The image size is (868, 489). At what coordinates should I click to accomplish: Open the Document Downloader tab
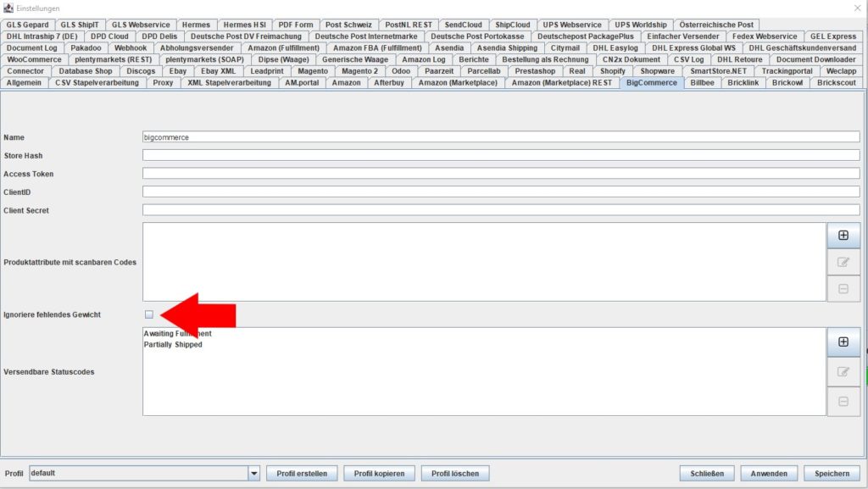click(x=815, y=59)
